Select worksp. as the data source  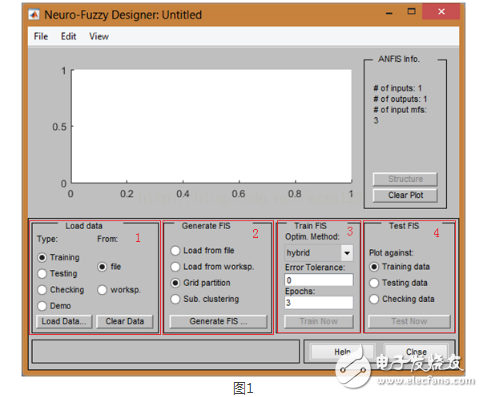(x=102, y=290)
